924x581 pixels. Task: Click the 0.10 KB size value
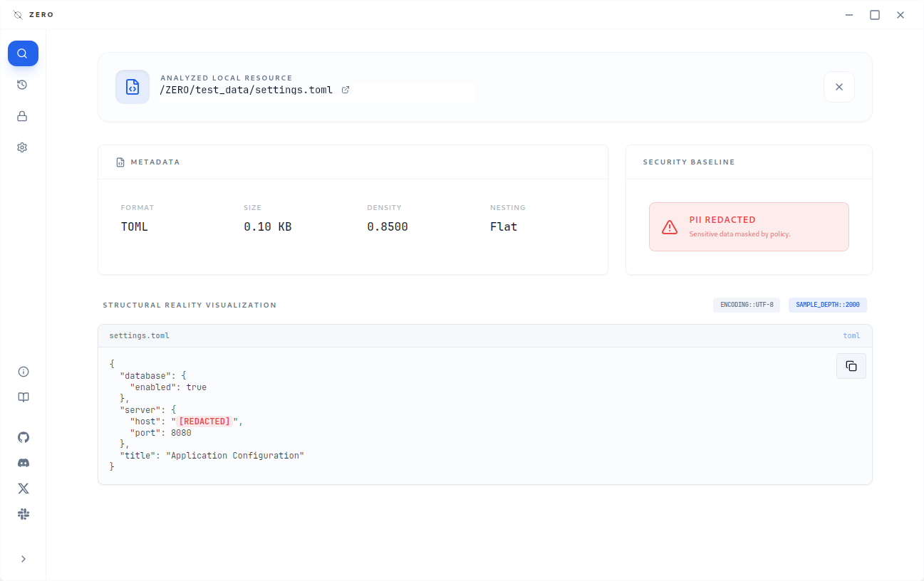pyautogui.click(x=268, y=227)
